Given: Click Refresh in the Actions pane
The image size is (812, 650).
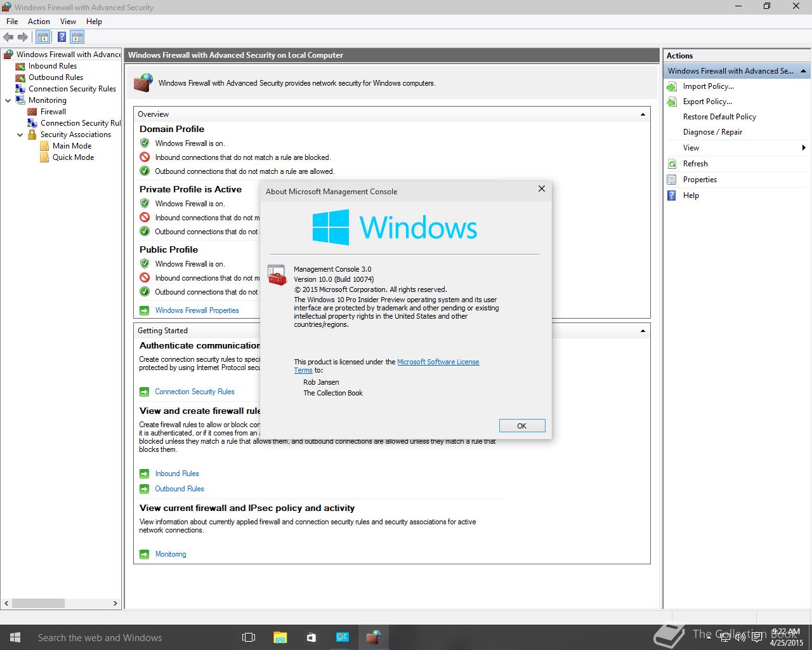Looking at the screenshot, I should [x=695, y=164].
